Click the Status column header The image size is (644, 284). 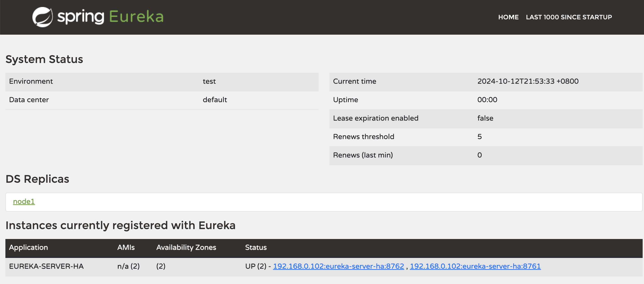[x=255, y=248]
